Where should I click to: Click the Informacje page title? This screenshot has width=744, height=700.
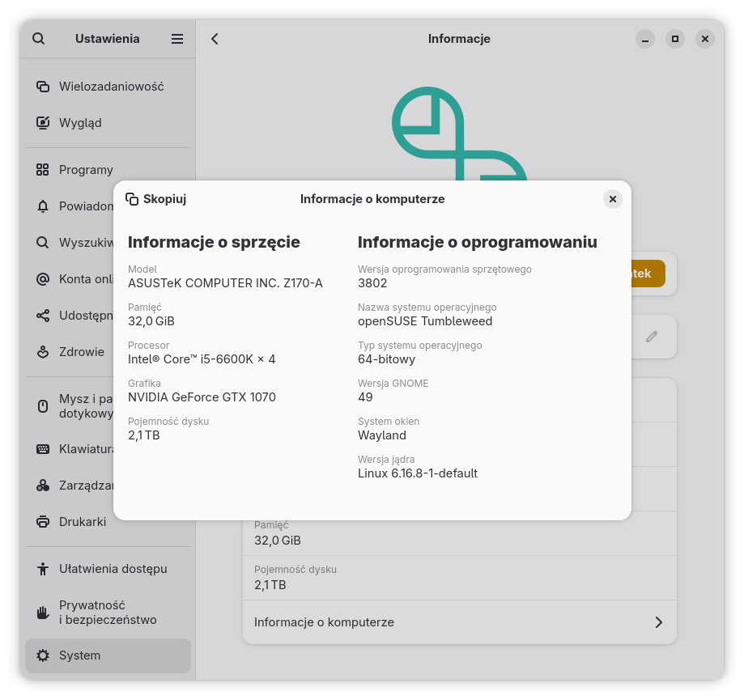[459, 38]
